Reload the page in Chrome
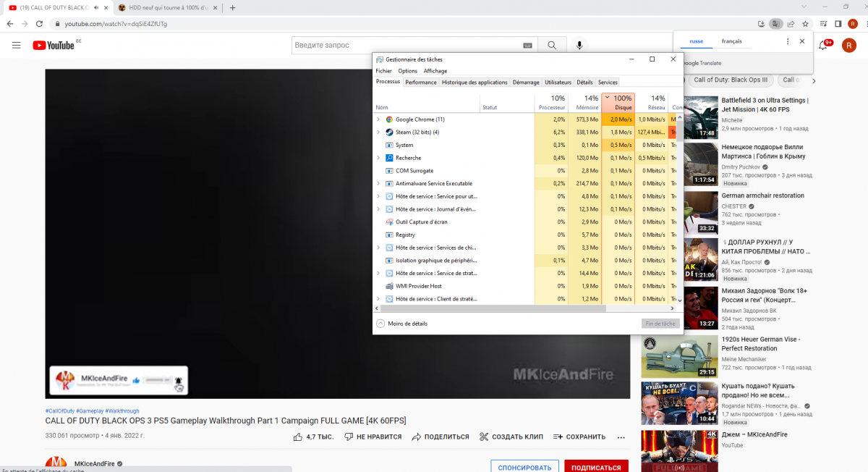This screenshot has height=472, width=868. (x=41, y=23)
